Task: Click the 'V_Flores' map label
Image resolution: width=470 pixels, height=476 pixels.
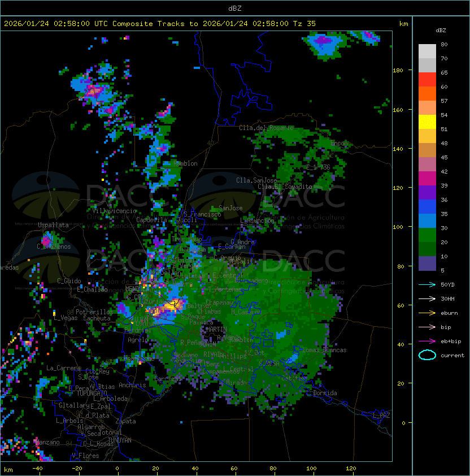Action: pos(85,456)
